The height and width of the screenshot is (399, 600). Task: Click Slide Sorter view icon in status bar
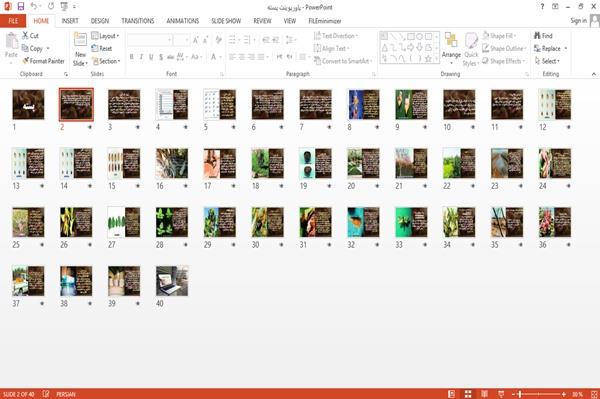(x=468, y=394)
